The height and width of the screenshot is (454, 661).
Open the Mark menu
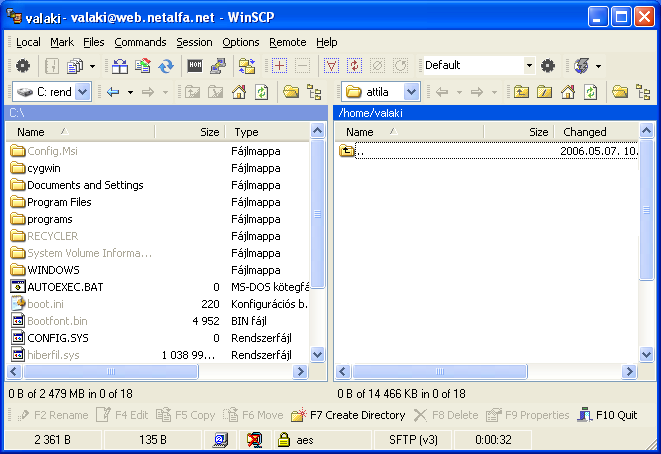pos(62,42)
